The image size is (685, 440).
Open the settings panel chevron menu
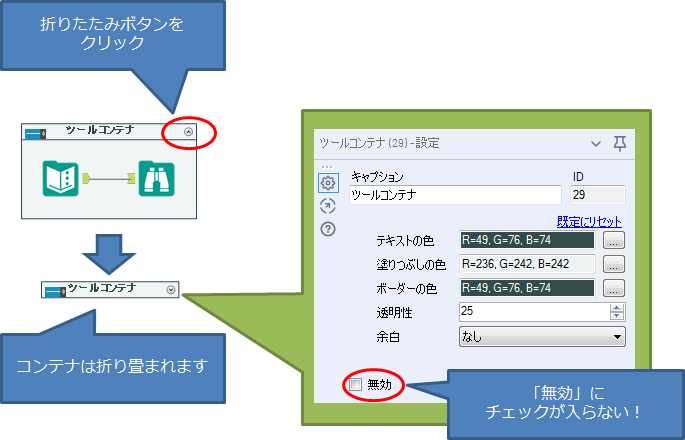click(596, 143)
